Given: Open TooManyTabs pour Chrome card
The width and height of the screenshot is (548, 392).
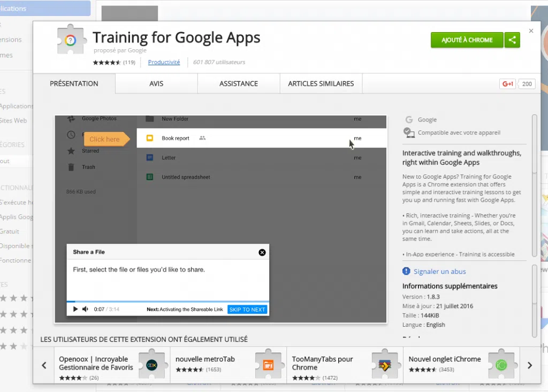Looking at the screenshot, I should (x=345, y=365).
